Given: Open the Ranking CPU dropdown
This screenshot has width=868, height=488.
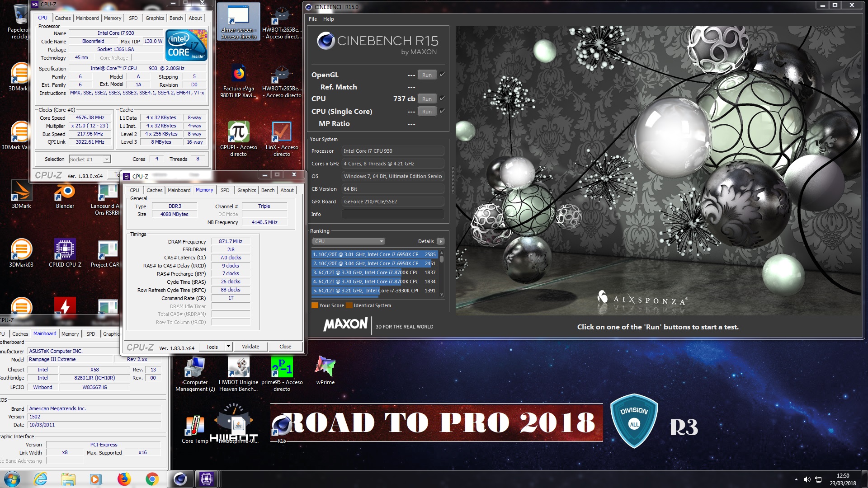Looking at the screenshot, I should pos(349,241).
